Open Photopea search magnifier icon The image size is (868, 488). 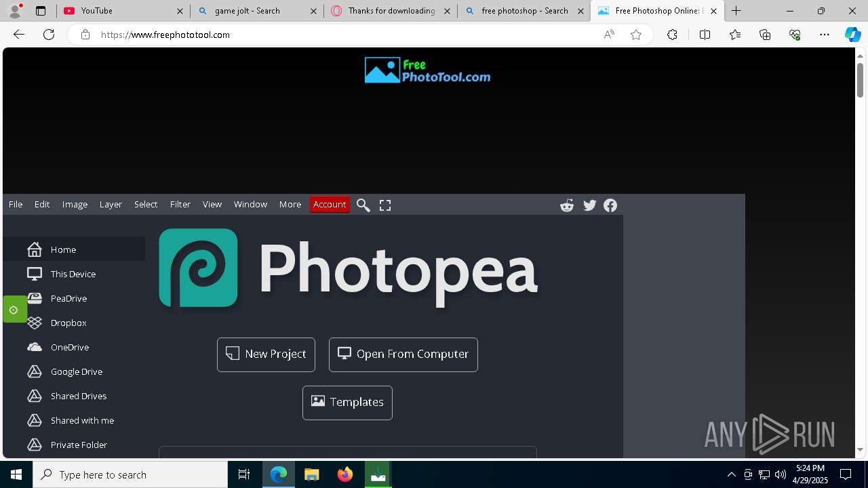(363, 205)
